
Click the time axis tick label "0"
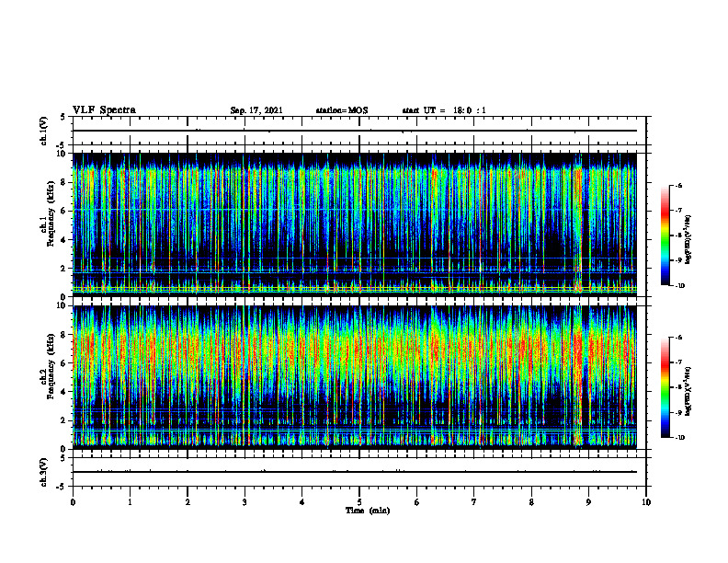73,502
